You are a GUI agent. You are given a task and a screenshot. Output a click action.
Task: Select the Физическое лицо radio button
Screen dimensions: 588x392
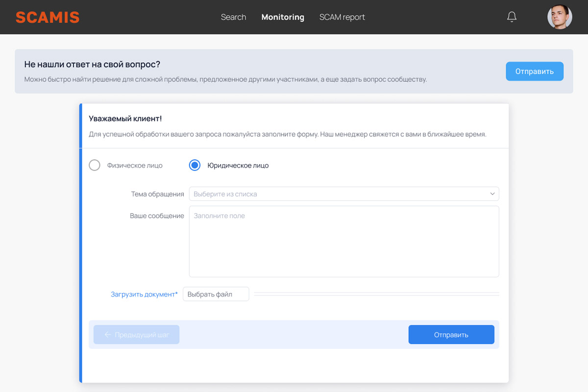click(x=95, y=166)
